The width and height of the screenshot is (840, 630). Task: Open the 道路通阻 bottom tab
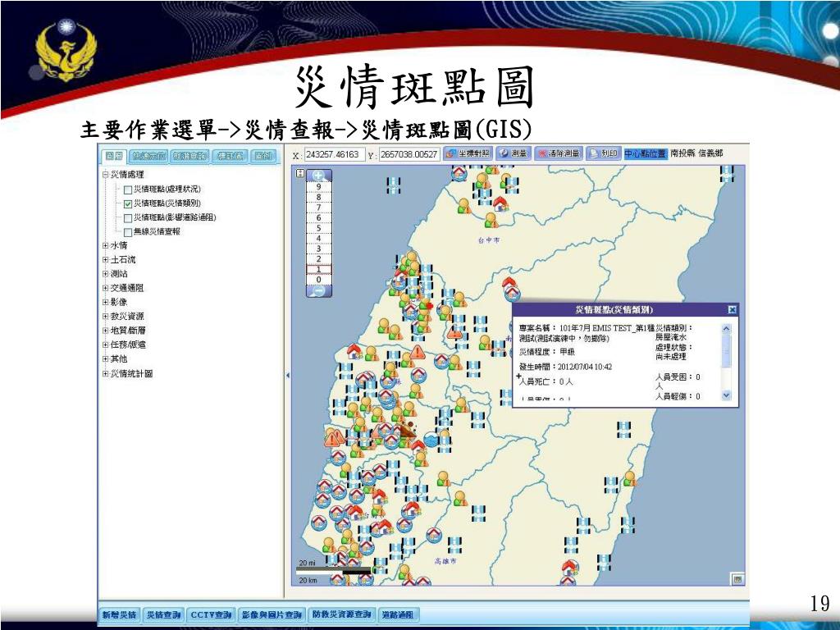pyautogui.click(x=398, y=614)
